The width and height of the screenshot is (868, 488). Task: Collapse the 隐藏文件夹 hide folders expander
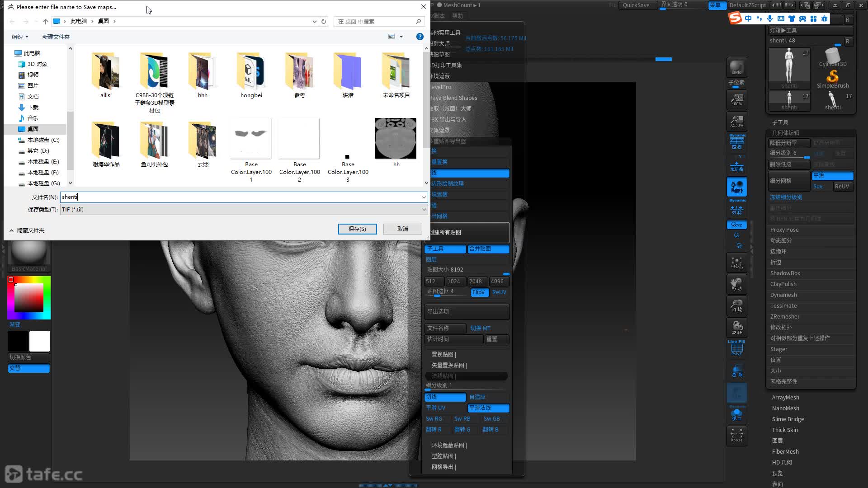pos(27,230)
